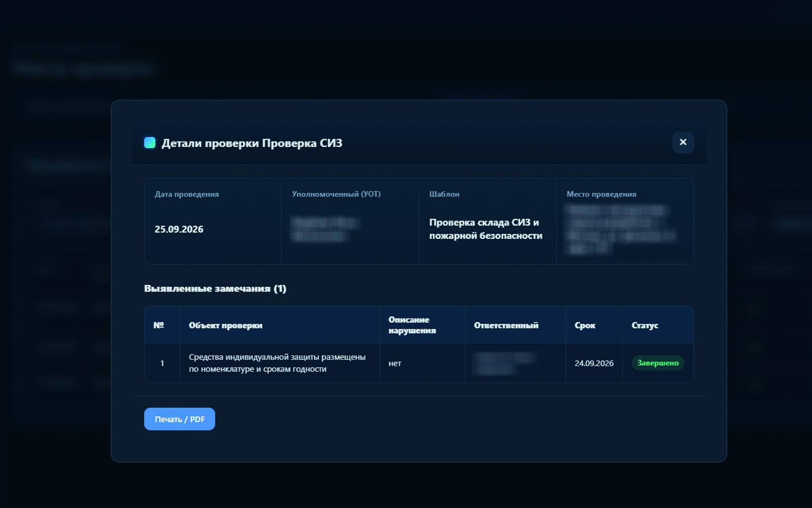Click the Печать / PDF button

click(180, 419)
